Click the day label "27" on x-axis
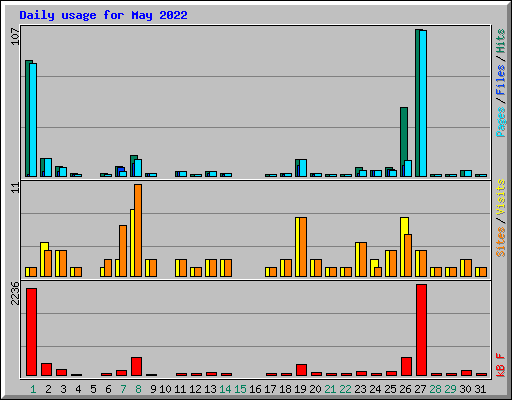The width and height of the screenshot is (512, 400). click(x=420, y=389)
